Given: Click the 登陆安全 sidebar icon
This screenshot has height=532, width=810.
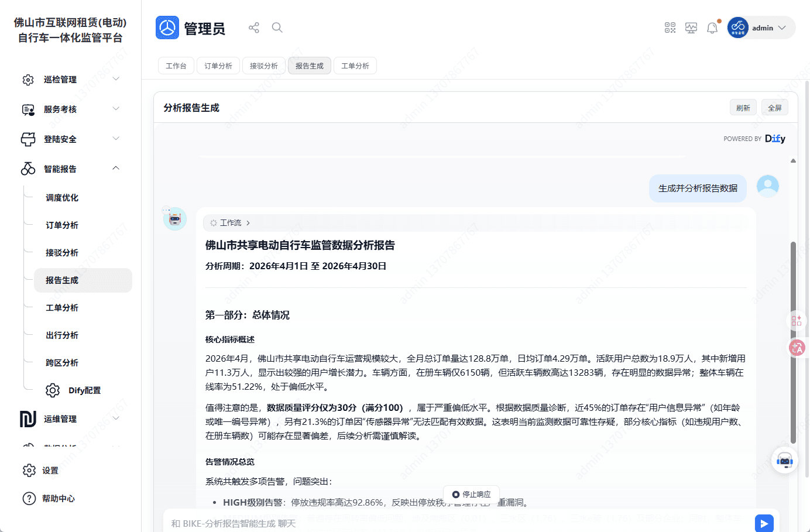Looking at the screenshot, I should click(28, 139).
